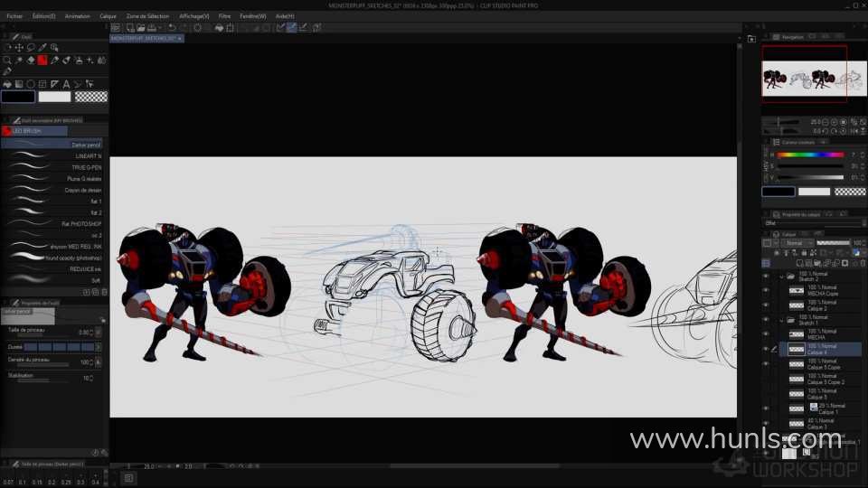This screenshot has width=868, height=488.
Task: Hide the Sketch 1 folder layer
Action: pyautogui.click(x=766, y=320)
